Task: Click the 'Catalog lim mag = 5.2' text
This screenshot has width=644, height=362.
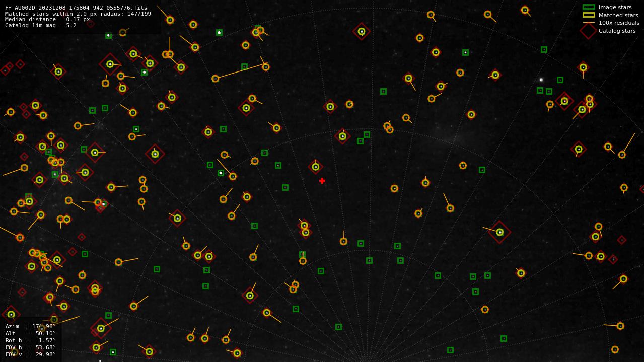Action: (x=41, y=25)
